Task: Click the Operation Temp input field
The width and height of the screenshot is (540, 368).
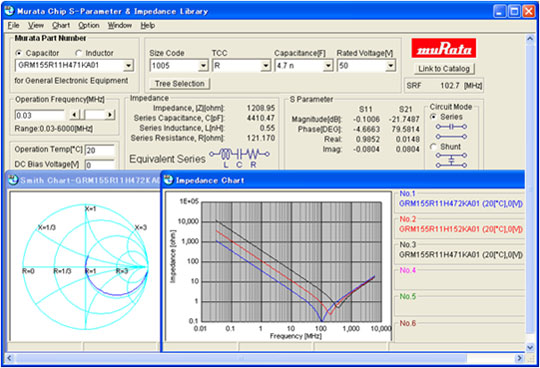Action: click(x=100, y=150)
